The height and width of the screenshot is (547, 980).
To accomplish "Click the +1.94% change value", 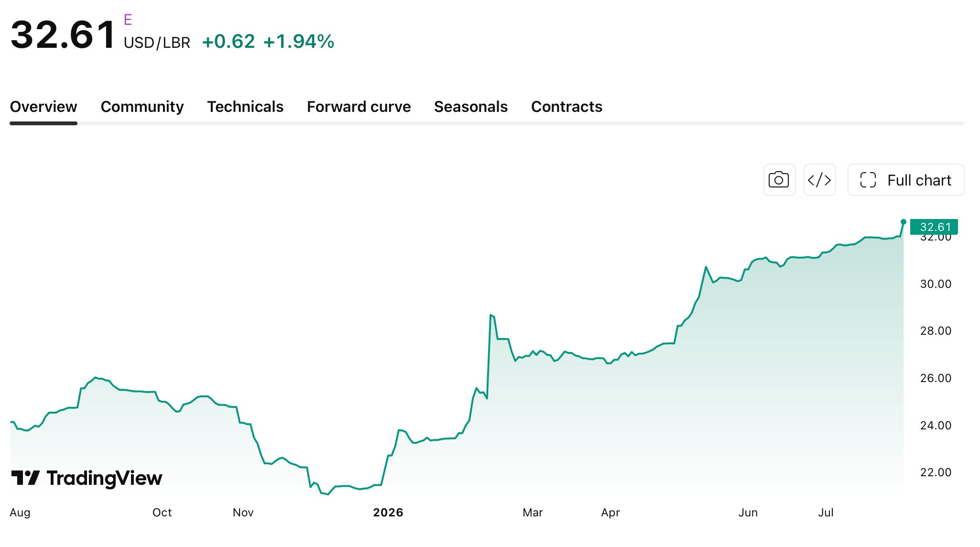I will coord(299,42).
